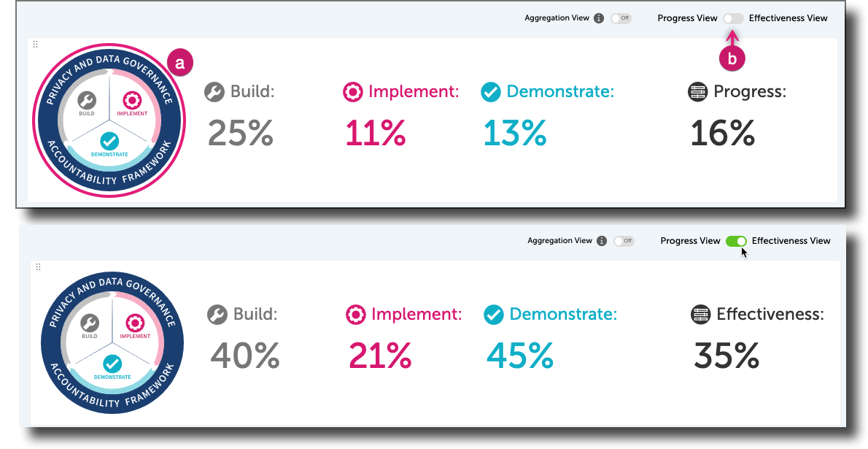Turn on the Aggregation View switch

621,18
